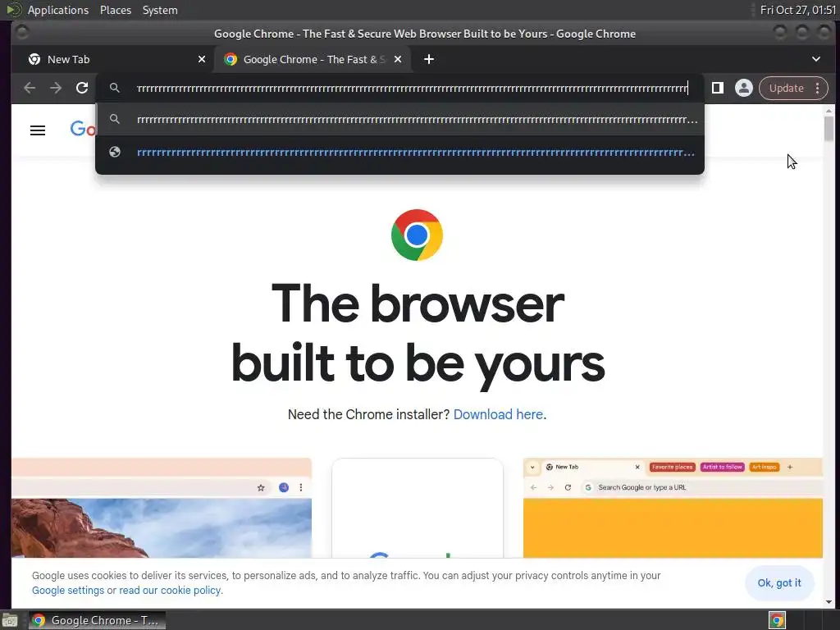
Task: Open the System menu
Action: tap(160, 10)
